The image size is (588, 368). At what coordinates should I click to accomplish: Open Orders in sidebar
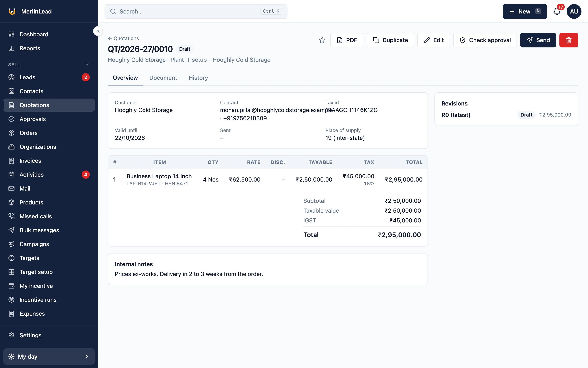click(x=49, y=133)
